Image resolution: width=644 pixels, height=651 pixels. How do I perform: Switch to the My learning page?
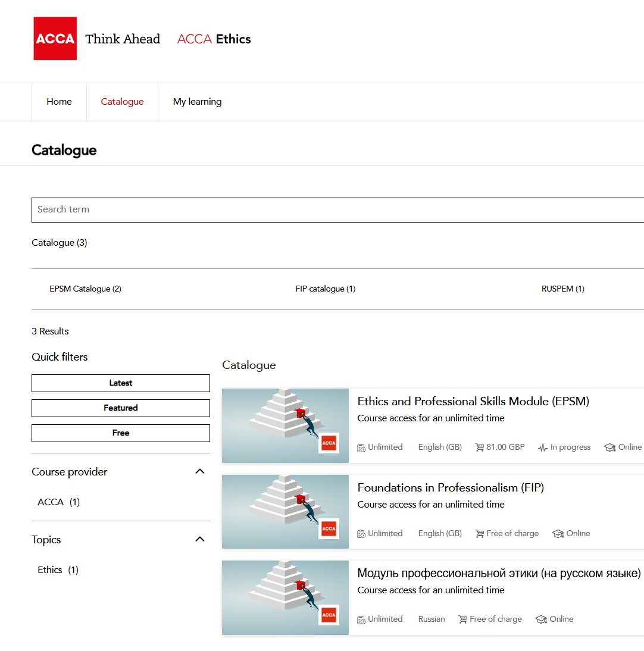click(x=197, y=101)
